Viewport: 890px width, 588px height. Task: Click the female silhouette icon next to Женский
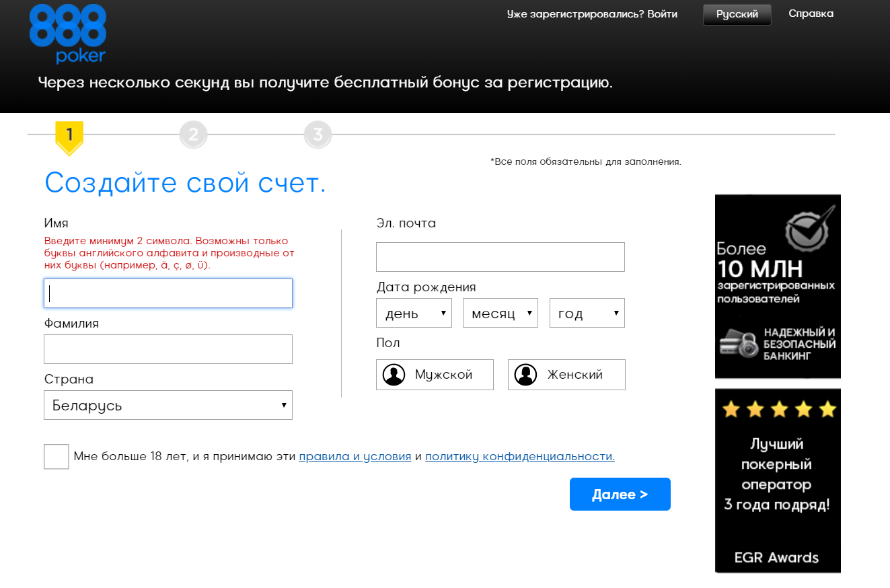525,375
